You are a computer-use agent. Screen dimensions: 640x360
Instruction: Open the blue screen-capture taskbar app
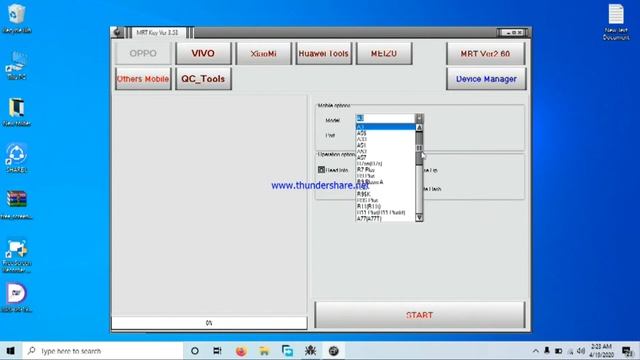click(287, 351)
